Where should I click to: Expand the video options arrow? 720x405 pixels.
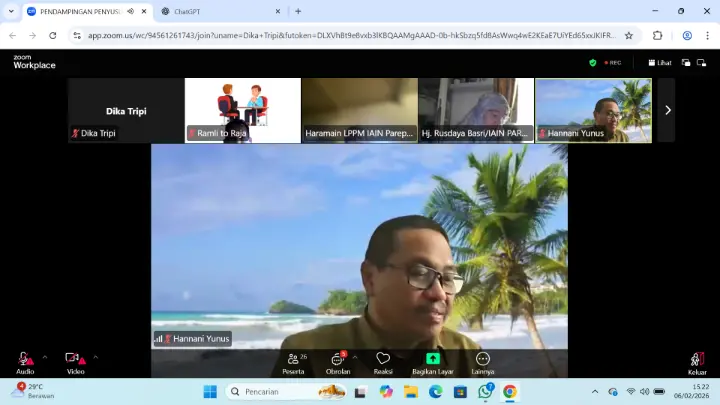(95, 356)
